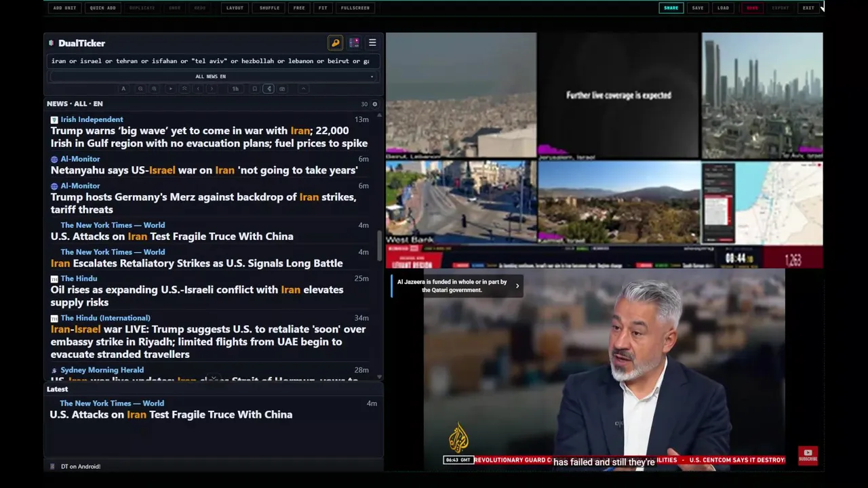The width and height of the screenshot is (868, 488).
Task: Click the EXPORT button
Action: (781, 8)
